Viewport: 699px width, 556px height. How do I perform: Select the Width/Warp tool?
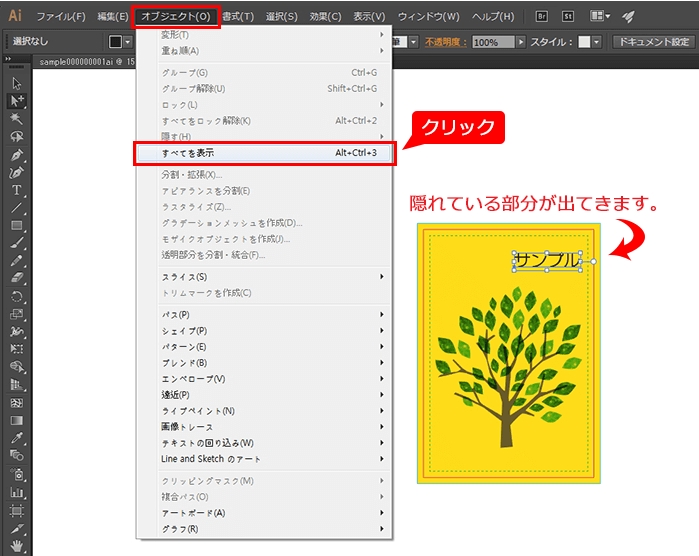16,332
